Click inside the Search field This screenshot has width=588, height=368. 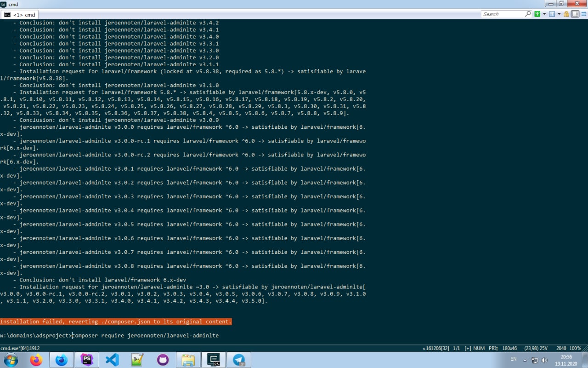(x=503, y=14)
